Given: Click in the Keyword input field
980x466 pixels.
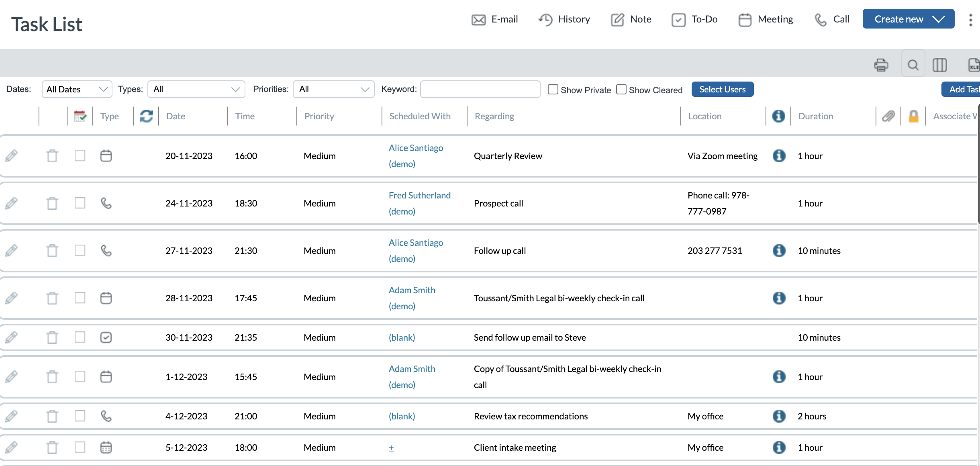Looking at the screenshot, I should [480, 89].
